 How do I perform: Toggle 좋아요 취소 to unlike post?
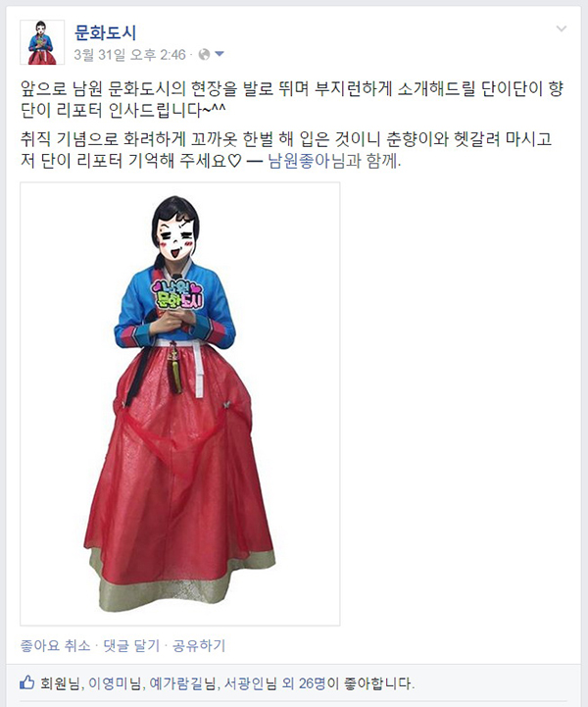56,645
